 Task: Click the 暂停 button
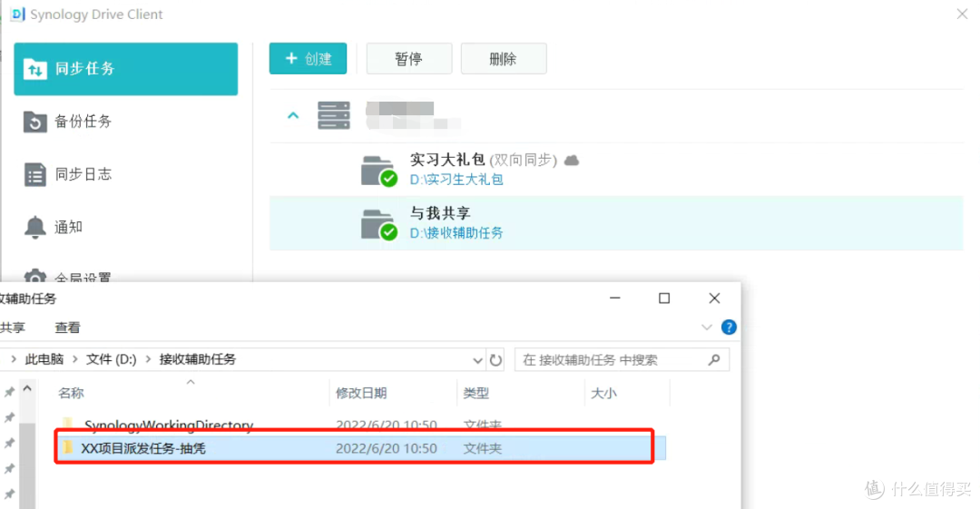pos(408,59)
